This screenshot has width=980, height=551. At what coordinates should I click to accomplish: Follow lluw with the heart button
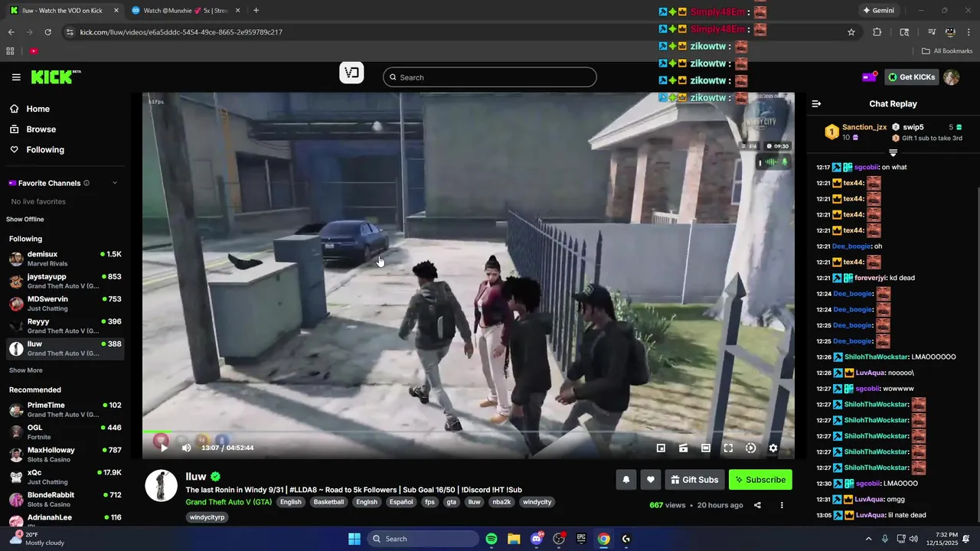coord(650,480)
